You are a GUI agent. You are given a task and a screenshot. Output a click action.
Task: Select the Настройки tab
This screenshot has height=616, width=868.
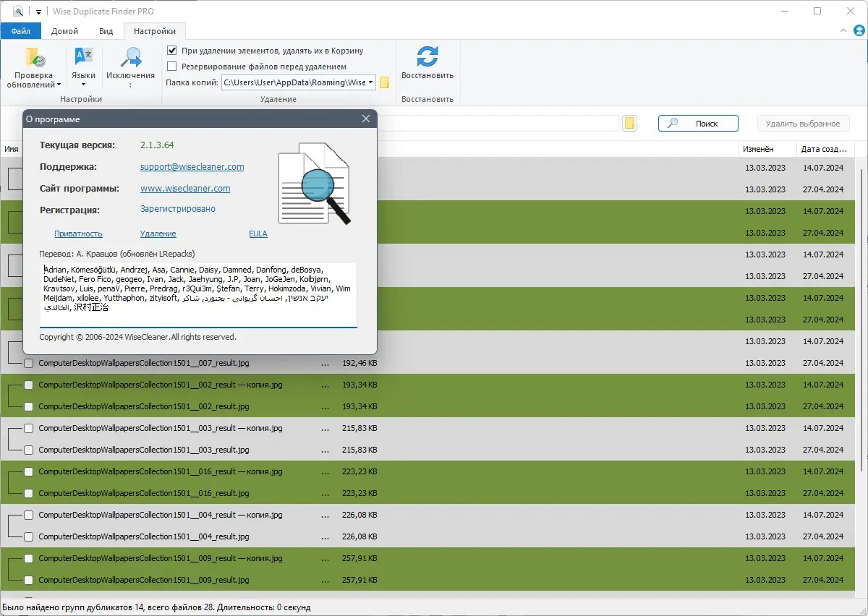155,31
